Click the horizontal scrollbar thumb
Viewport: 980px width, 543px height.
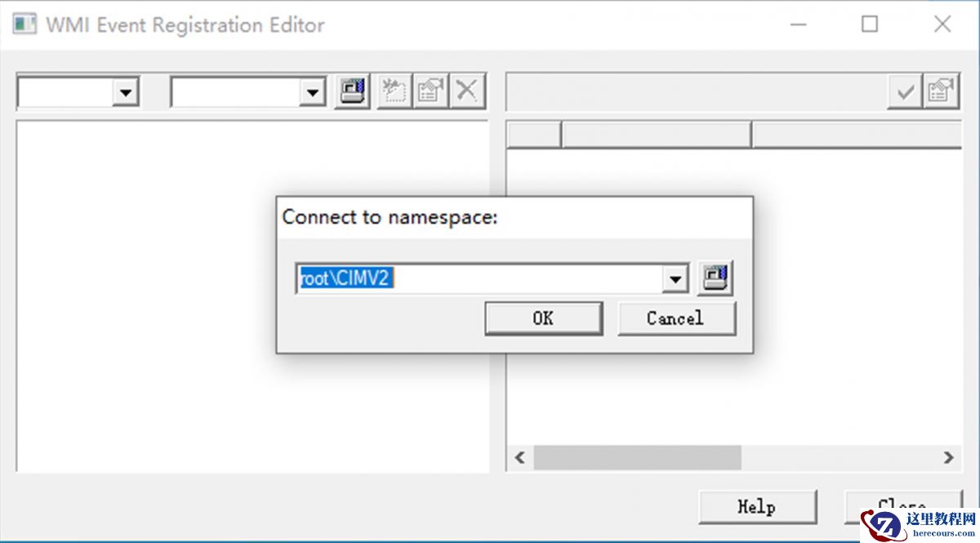click(637, 458)
